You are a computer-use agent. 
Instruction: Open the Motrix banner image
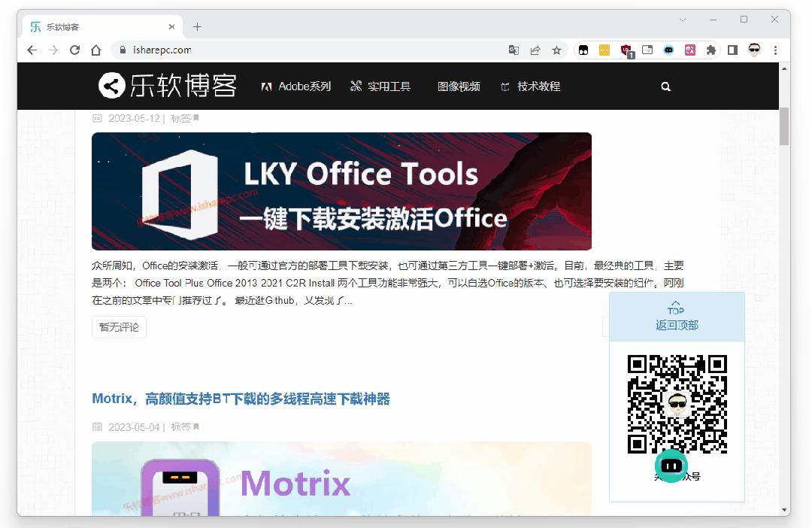pos(342,479)
